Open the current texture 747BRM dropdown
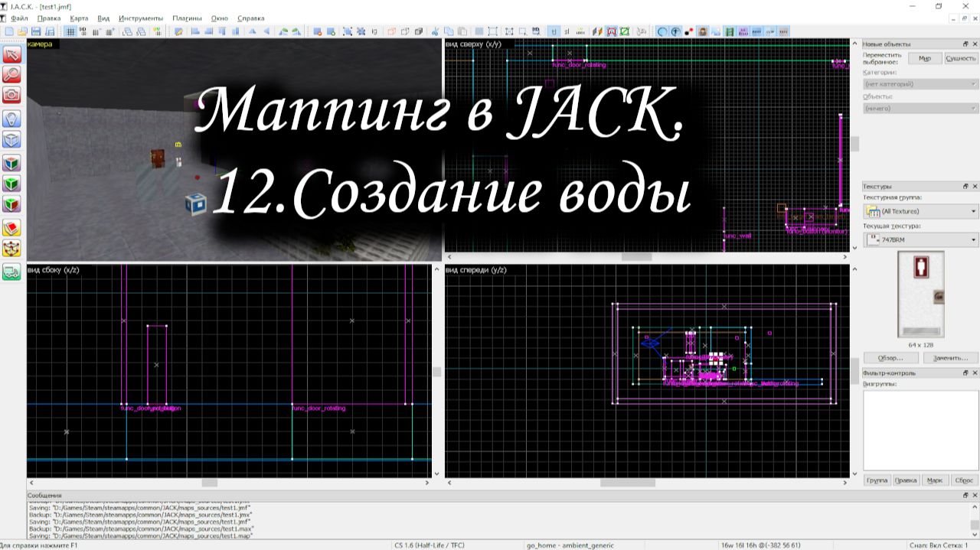 point(920,240)
